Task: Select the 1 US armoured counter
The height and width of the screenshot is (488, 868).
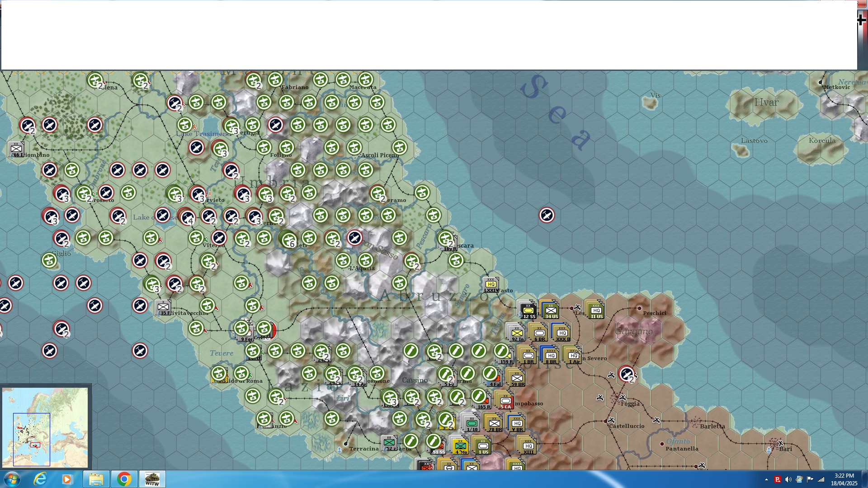Action: [x=483, y=446]
